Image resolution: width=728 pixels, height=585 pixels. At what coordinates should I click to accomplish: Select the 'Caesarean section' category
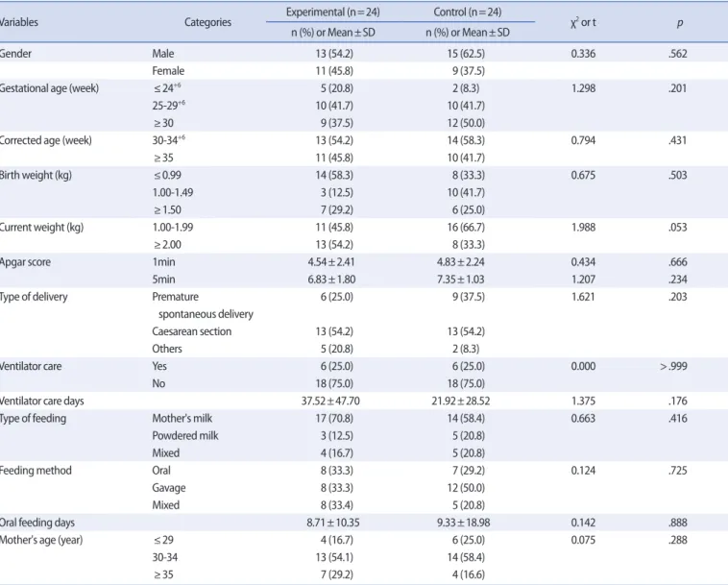pos(192,331)
